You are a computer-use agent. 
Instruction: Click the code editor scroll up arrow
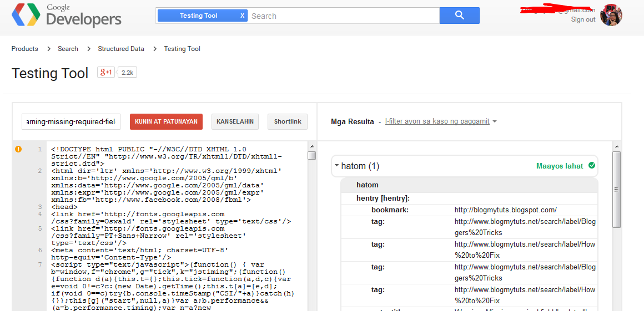(x=312, y=146)
